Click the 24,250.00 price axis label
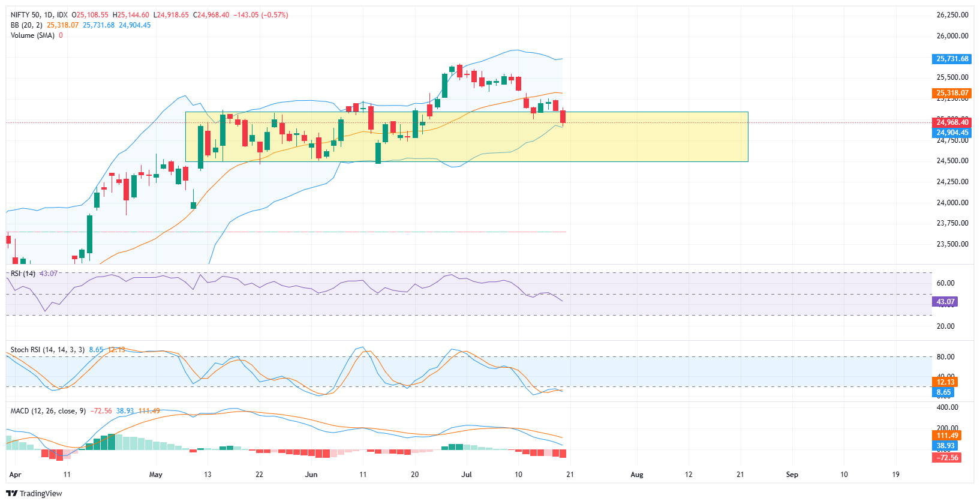The width and height of the screenshot is (980, 504). [x=952, y=182]
